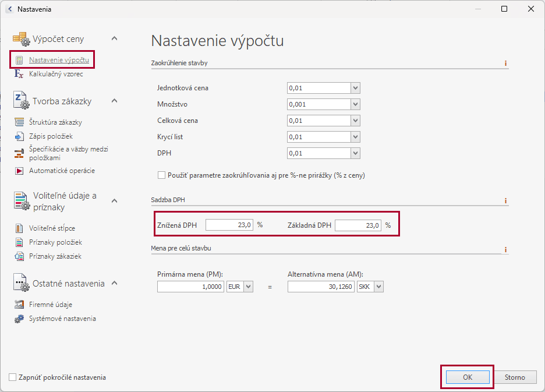The image size is (545, 392).
Task: Click the Voliteľné stĺpce icon
Action: point(19,228)
